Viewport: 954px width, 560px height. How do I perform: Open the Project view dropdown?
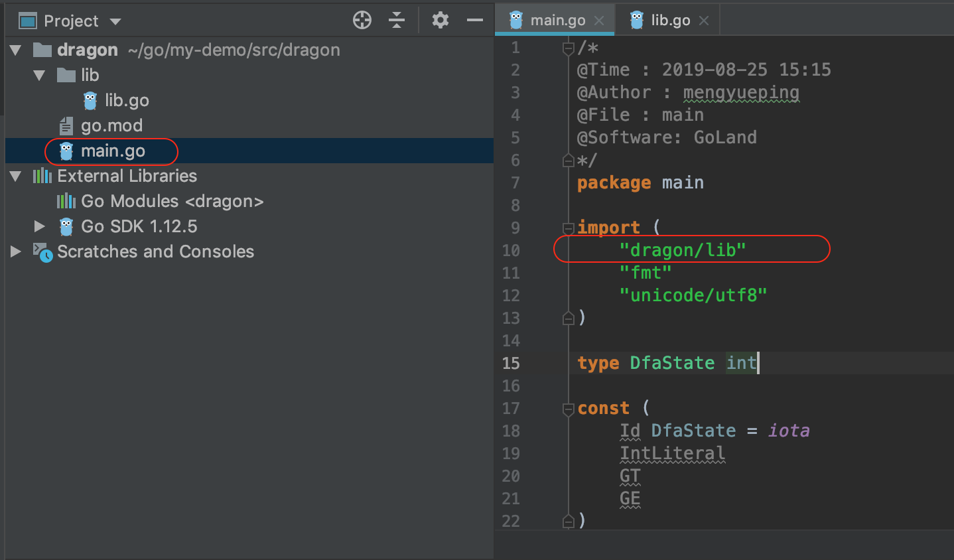(115, 21)
